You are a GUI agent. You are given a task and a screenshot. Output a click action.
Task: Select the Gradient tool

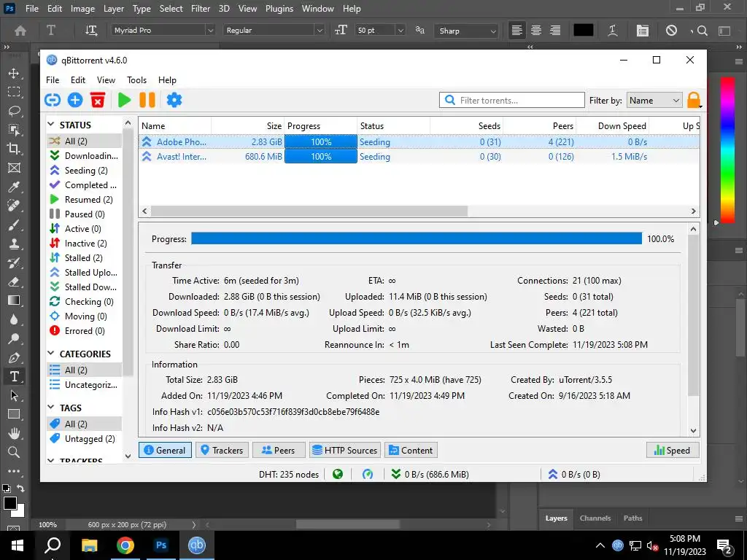click(14, 300)
